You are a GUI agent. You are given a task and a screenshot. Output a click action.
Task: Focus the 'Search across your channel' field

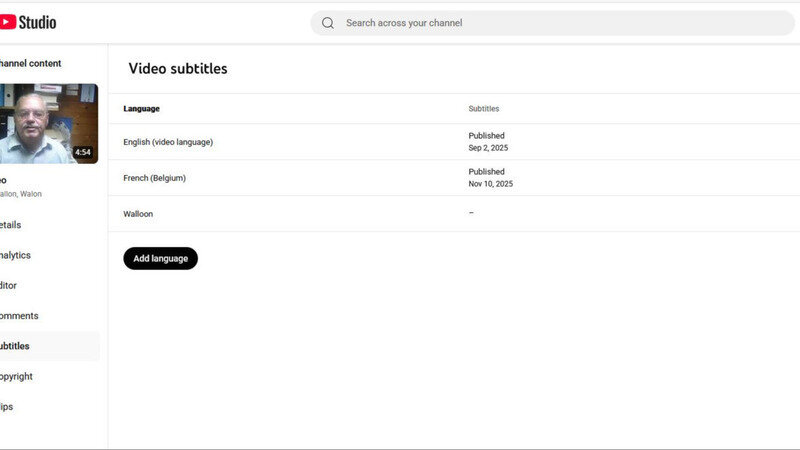point(560,23)
